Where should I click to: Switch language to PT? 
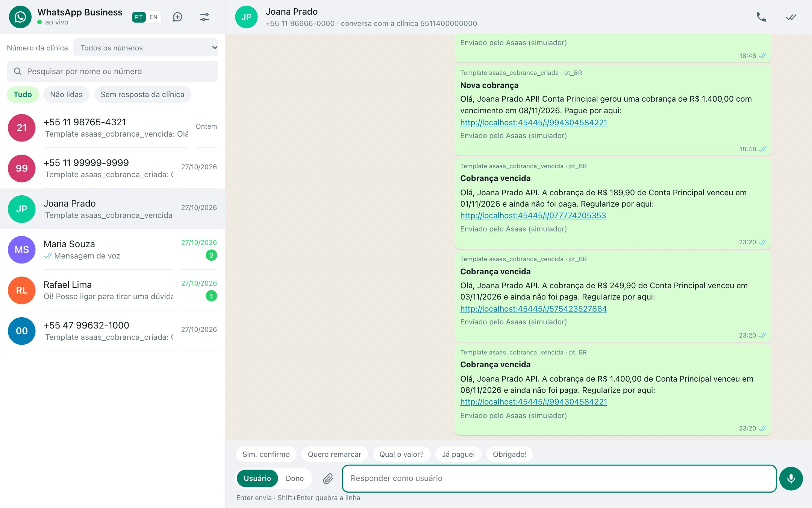click(139, 17)
